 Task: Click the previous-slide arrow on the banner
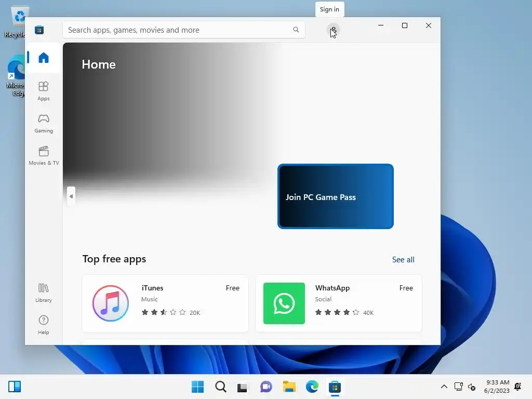click(71, 196)
